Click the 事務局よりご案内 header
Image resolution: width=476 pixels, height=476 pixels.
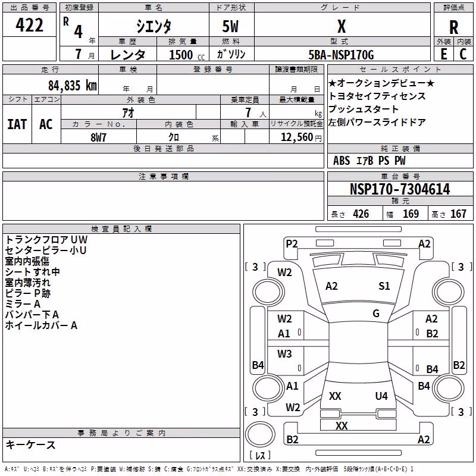[x=121, y=433]
